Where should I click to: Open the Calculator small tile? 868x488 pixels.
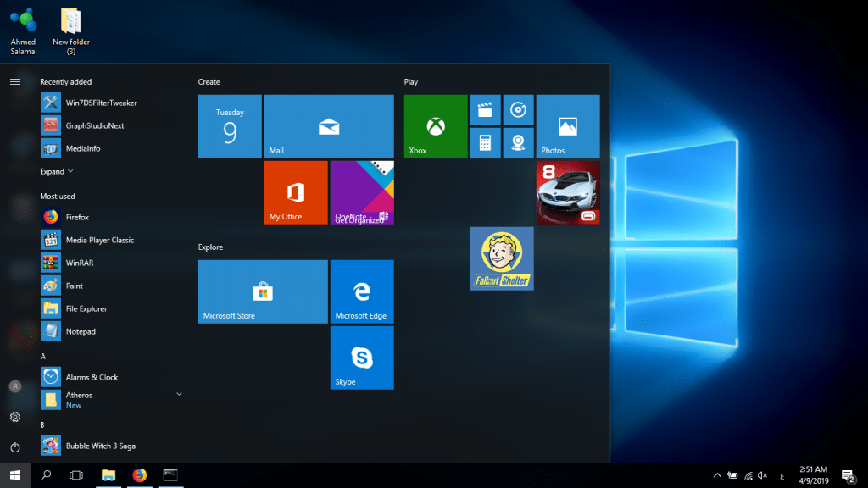[486, 142]
